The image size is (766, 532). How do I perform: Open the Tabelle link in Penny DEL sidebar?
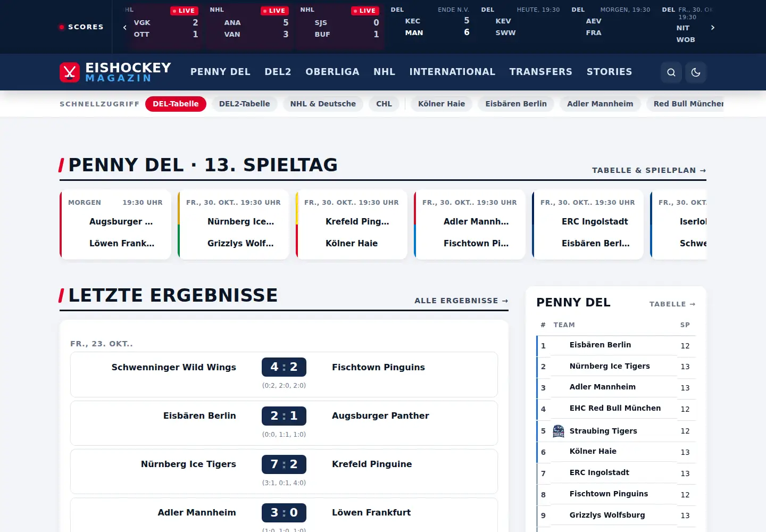pos(672,304)
